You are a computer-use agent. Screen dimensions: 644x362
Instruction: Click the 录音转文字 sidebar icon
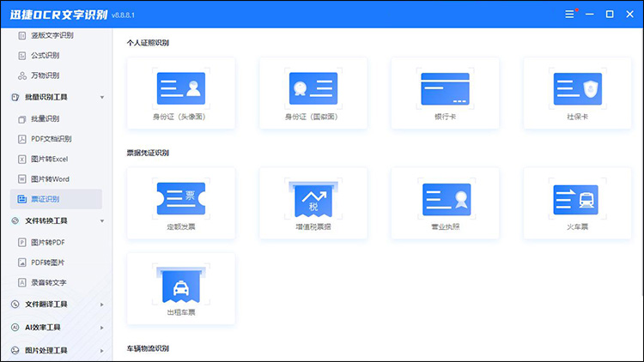click(22, 283)
